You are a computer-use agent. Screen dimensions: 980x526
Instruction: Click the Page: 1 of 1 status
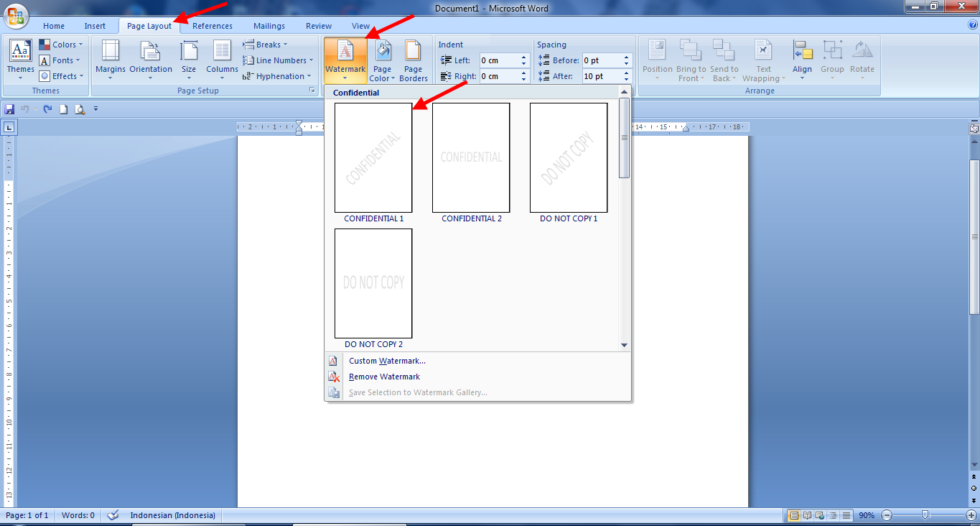[x=27, y=515]
